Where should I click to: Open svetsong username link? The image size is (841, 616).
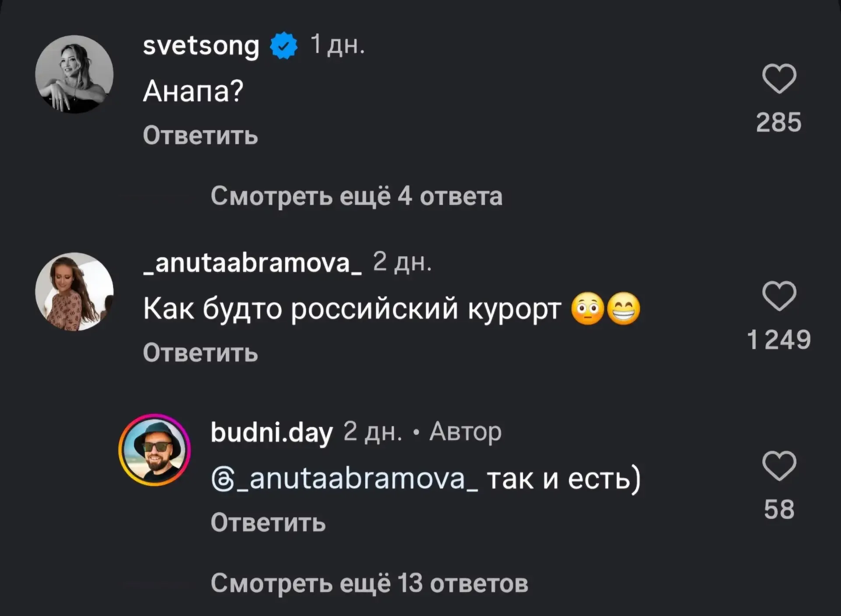201,46
